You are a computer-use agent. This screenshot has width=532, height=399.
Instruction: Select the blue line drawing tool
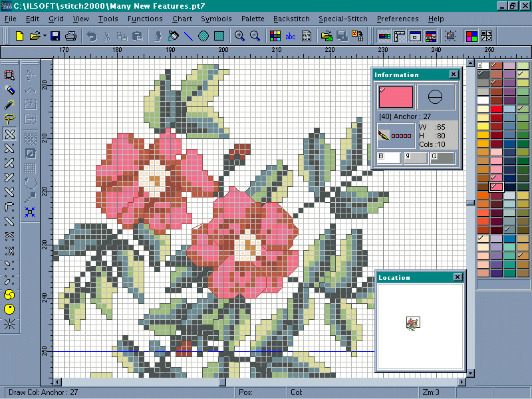pos(188,36)
